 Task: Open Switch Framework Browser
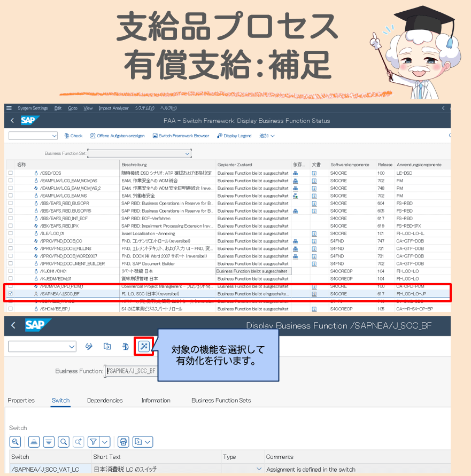click(x=181, y=136)
